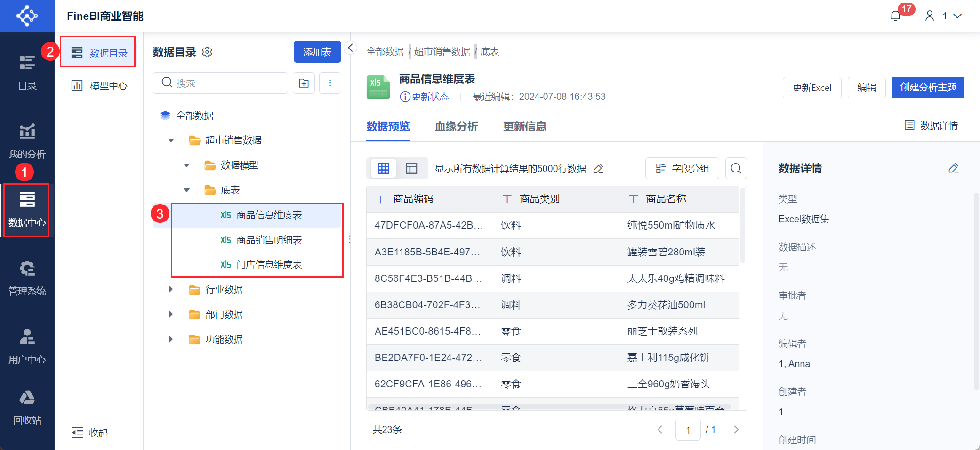Click the 商品类别 column header
Screen dimensions: 980x450
(x=556, y=199)
